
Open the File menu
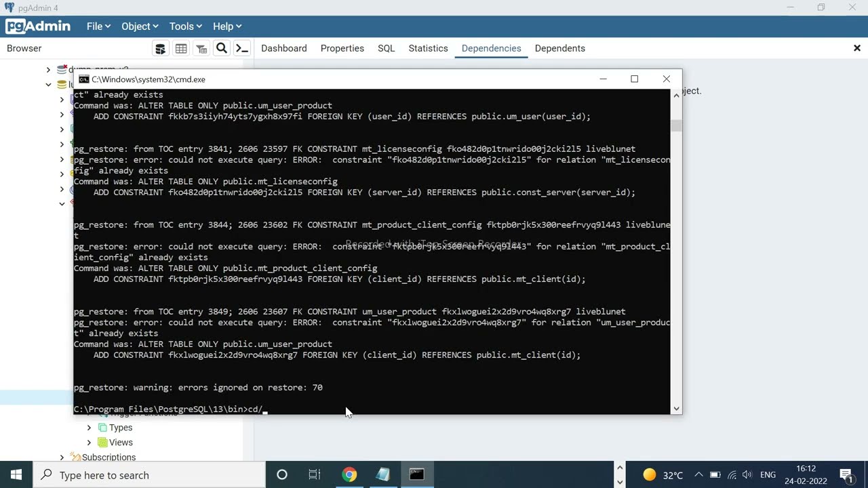point(98,26)
